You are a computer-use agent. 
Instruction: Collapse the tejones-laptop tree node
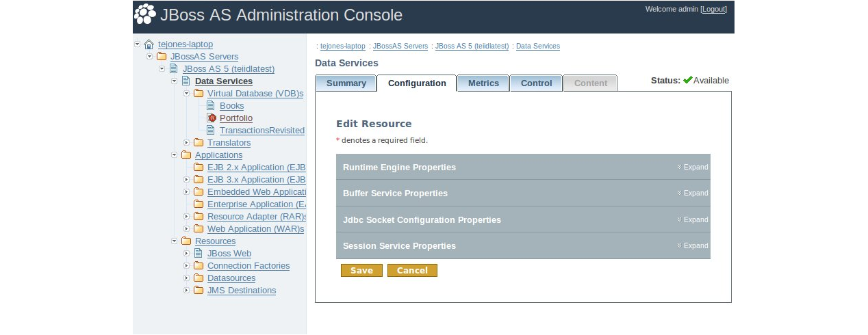coord(137,44)
